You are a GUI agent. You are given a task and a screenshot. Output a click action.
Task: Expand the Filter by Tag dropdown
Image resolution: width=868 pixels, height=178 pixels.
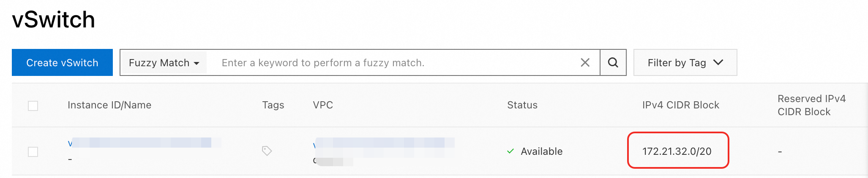tap(685, 63)
